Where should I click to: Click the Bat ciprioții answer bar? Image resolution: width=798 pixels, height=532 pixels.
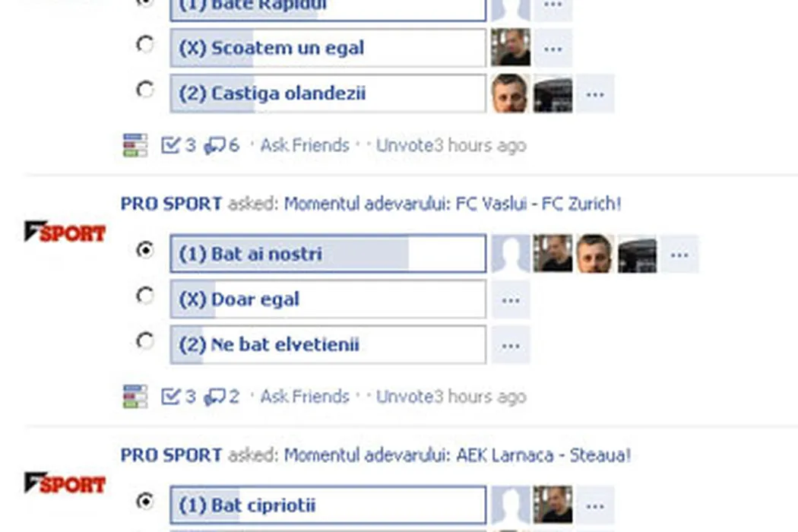pyautogui.click(x=328, y=505)
